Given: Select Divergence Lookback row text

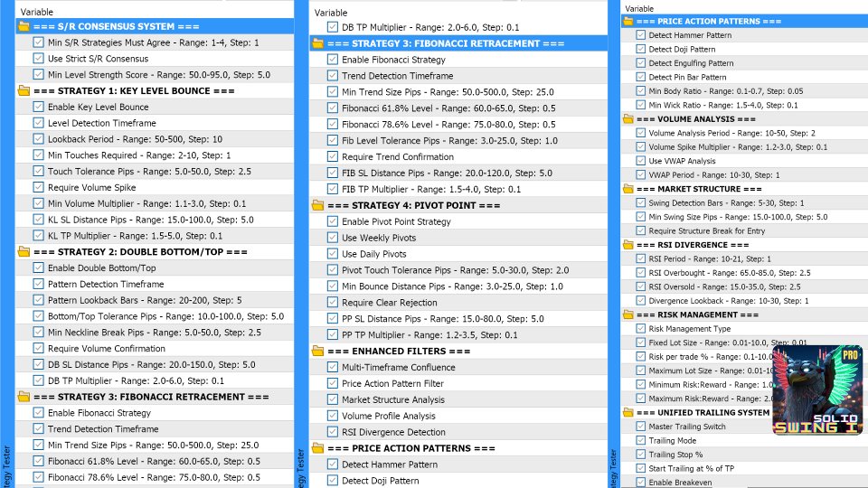Looking at the screenshot, I should [729, 300].
